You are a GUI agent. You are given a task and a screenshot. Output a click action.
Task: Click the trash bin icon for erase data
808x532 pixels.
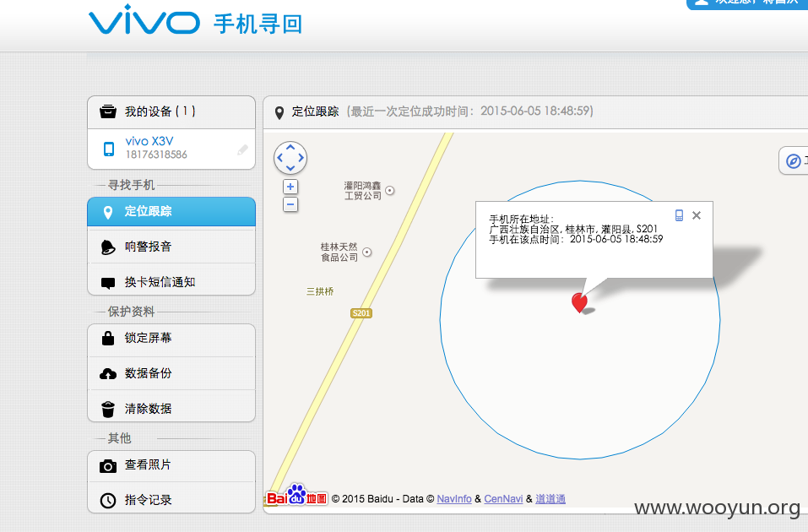click(x=108, y=410)
